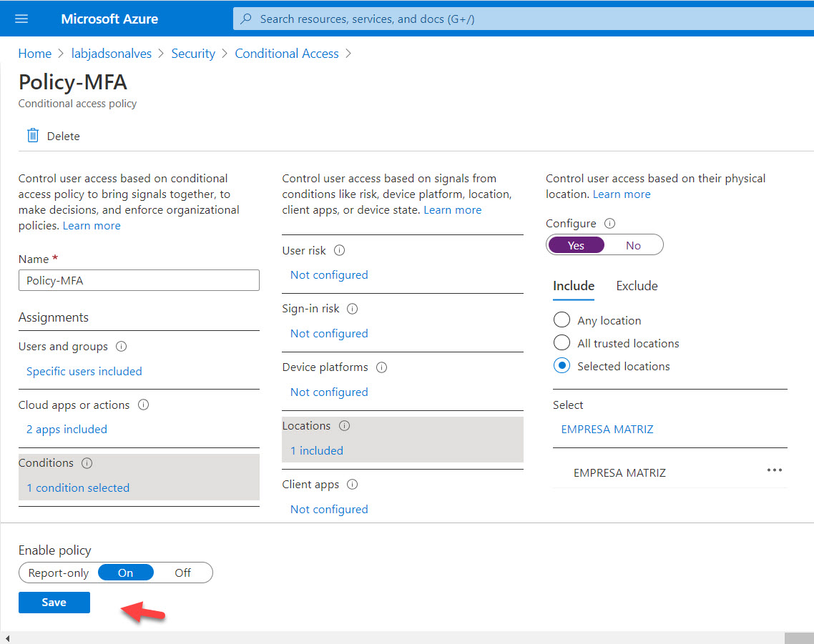Viewport: 814px width, 644px height.
Task: Open the Azure portal hamburger menu
Action: coord(21,19)
